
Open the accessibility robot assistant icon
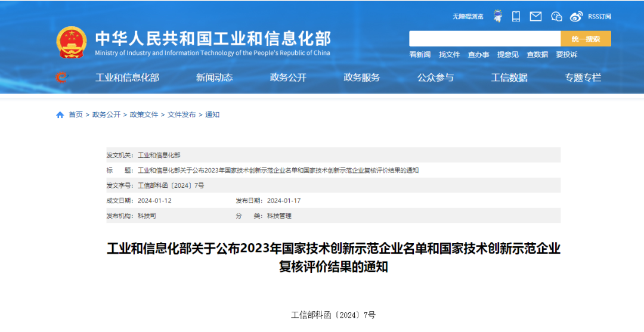[x=498, y=16]
